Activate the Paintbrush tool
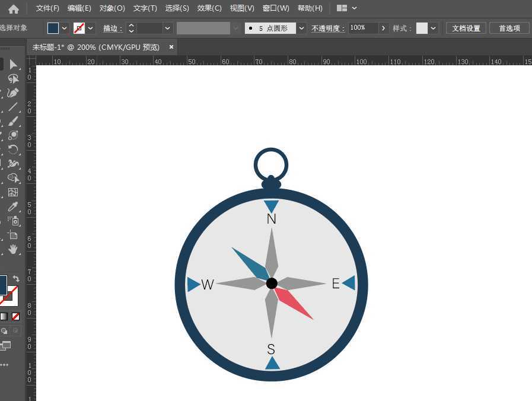 point(13,122)
